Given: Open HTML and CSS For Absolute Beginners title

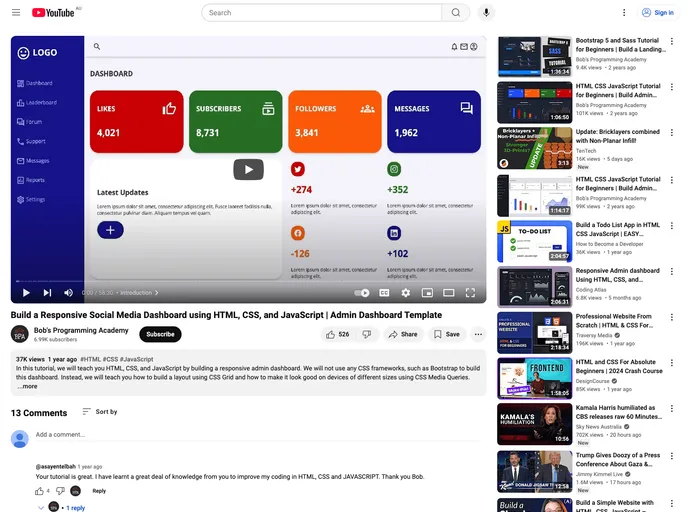Looking at the screenshot, I should pyautogui.click(x=619, y=366).
